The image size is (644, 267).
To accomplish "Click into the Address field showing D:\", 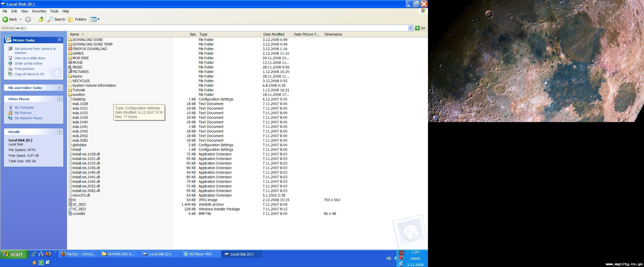I will [211, 28].
